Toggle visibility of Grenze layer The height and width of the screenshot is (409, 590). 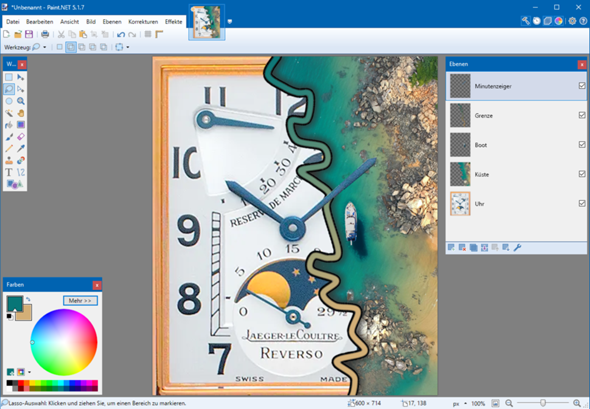[582, 115]
